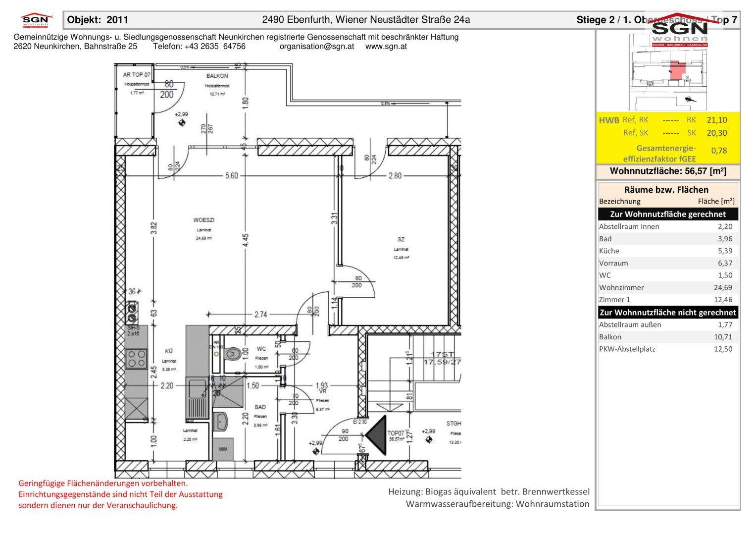
Task: Click 'Warmwasseraufbereitung: Wohnraumstation' text
Action: pos(498,504)
